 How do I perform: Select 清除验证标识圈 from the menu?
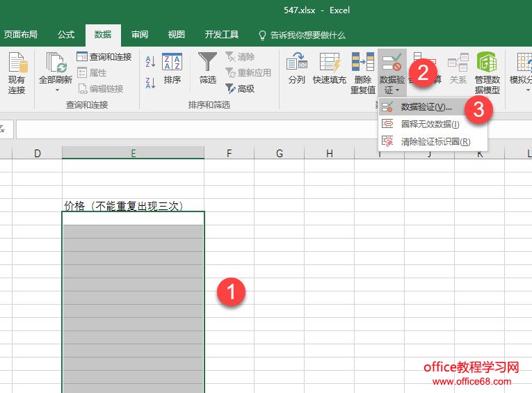435,142
